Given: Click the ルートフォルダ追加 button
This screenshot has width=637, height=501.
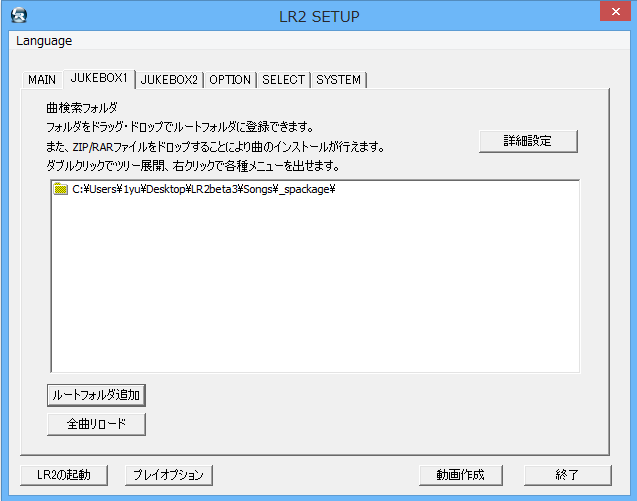Looking at the screenshot, I should [96, 395].
